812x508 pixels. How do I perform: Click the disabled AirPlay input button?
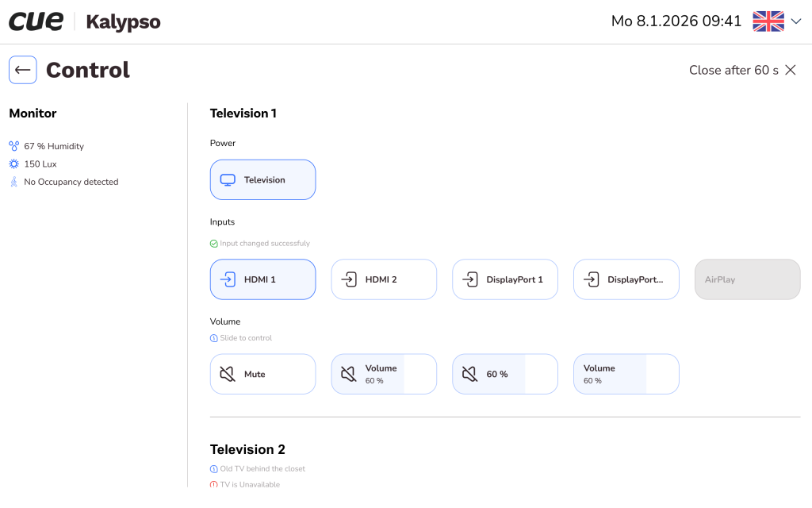[747, 279]
